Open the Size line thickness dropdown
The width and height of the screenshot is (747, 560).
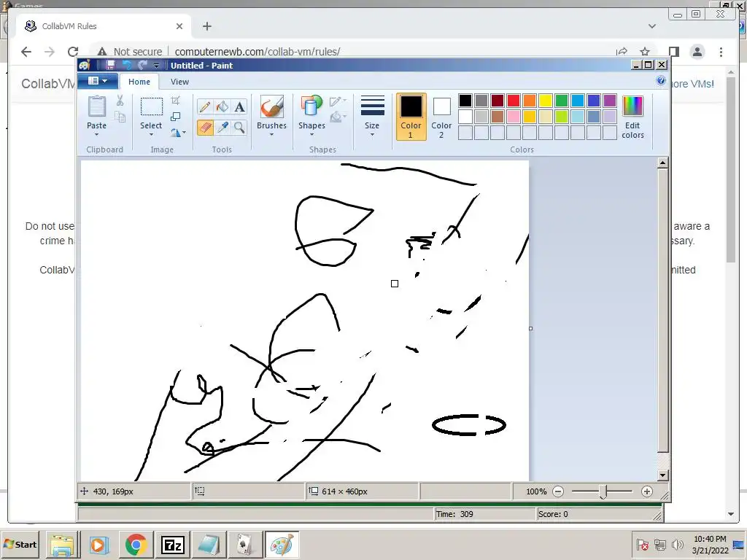(x=372, y=117)
